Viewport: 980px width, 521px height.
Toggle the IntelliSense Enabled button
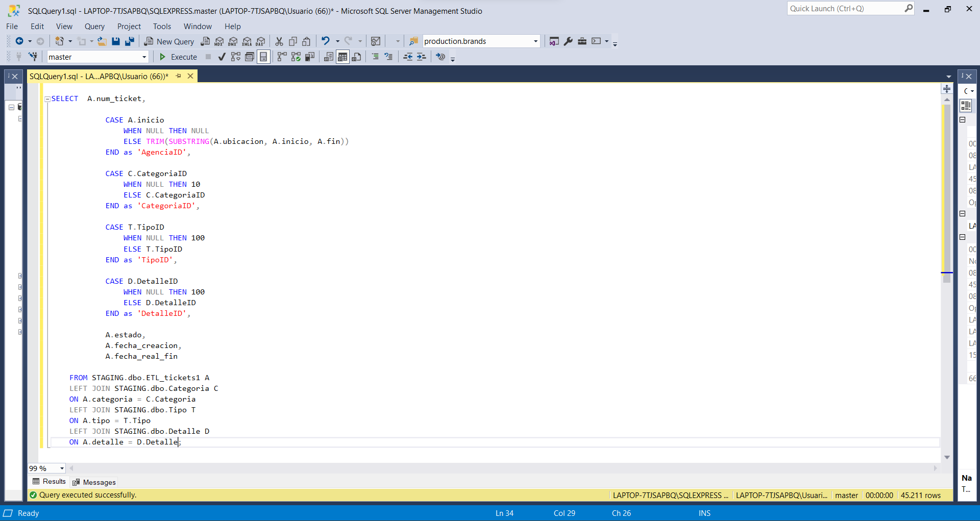pyautogui.click(x=263, y=57)
